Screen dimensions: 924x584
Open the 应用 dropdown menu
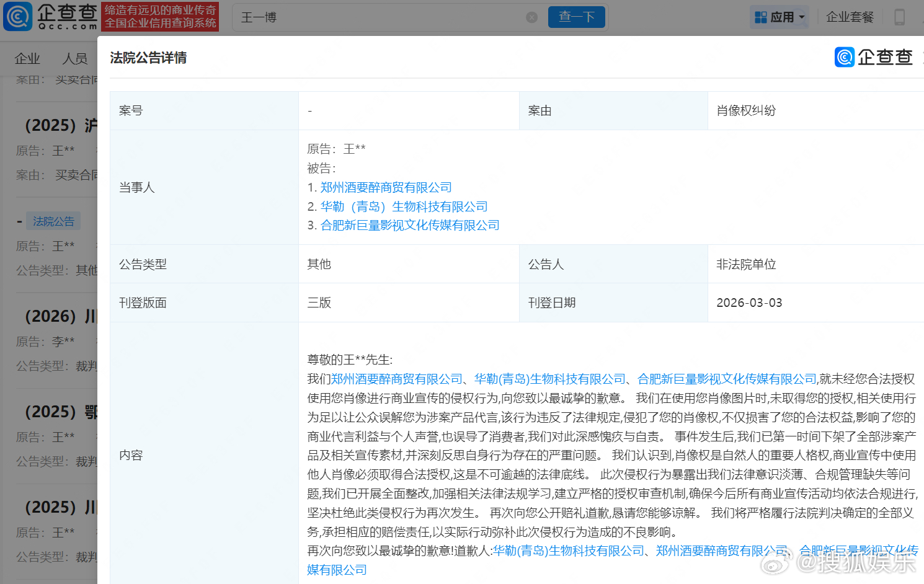tap(780, 17)
